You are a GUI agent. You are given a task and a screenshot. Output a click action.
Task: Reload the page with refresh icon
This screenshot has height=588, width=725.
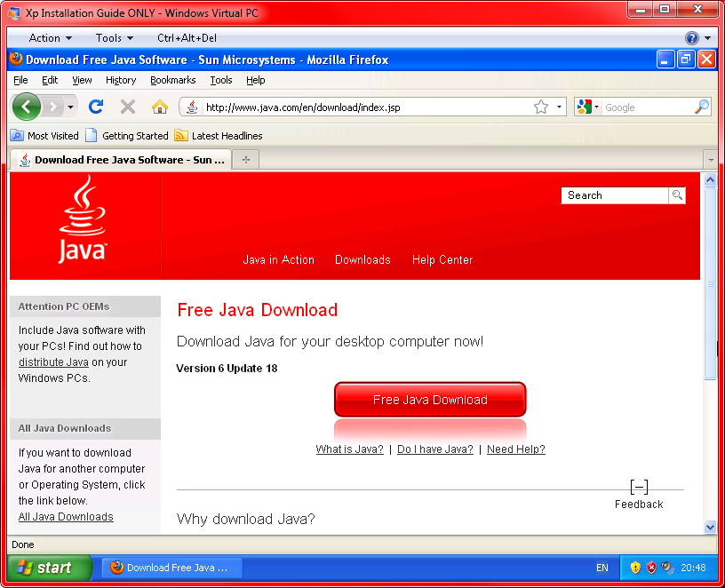pos(96,107)
